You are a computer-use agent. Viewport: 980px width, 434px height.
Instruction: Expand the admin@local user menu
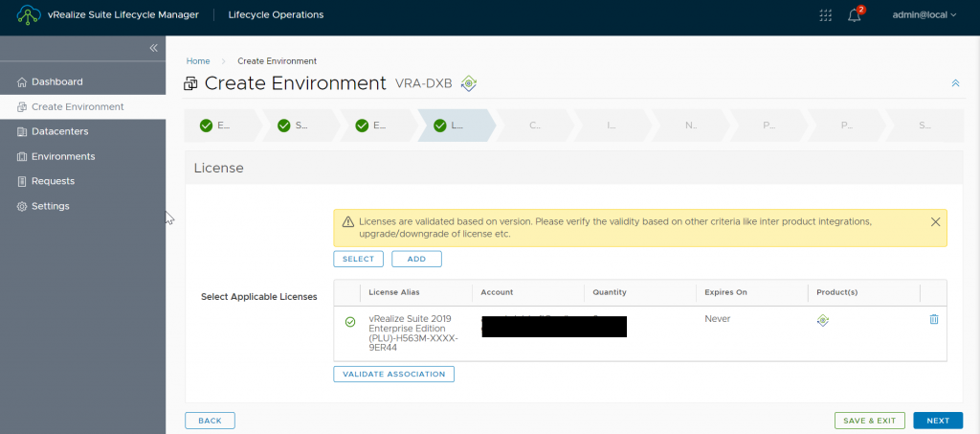[x=924, y=15]
